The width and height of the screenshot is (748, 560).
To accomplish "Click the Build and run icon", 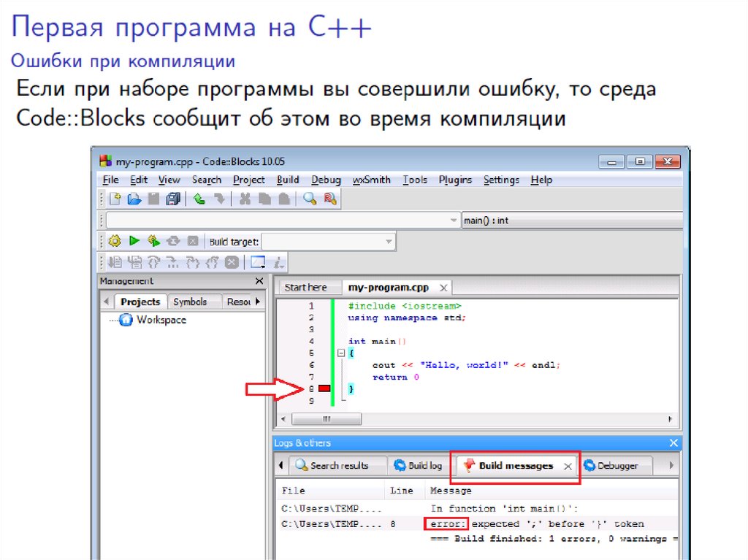I will point(153,241).
